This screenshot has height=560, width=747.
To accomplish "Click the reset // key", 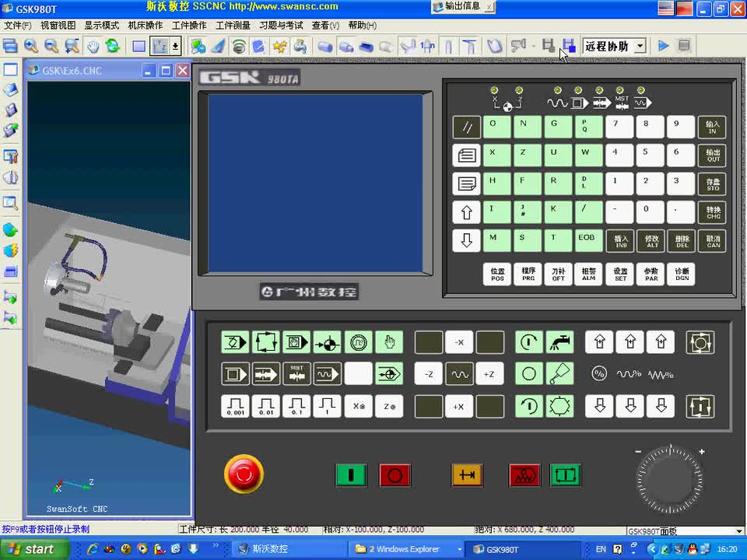I will pyautogui.click(x=466, y=127).
